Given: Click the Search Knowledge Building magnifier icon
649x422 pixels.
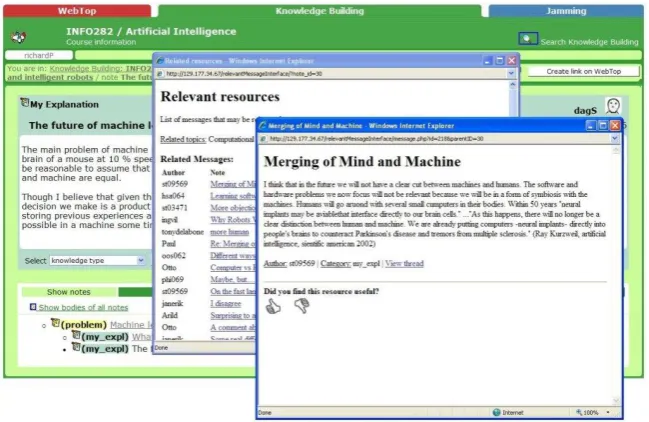Looking at the screenshot, I should click(x=528, y=39).
